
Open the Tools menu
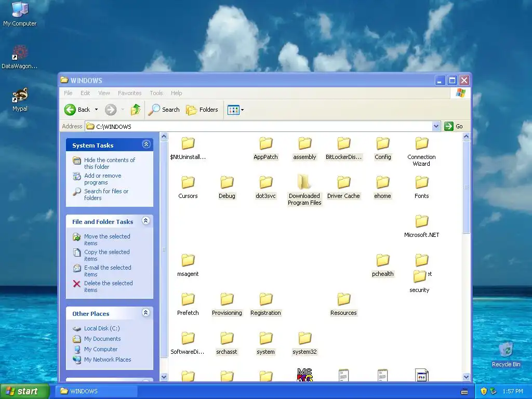point(156,93)
